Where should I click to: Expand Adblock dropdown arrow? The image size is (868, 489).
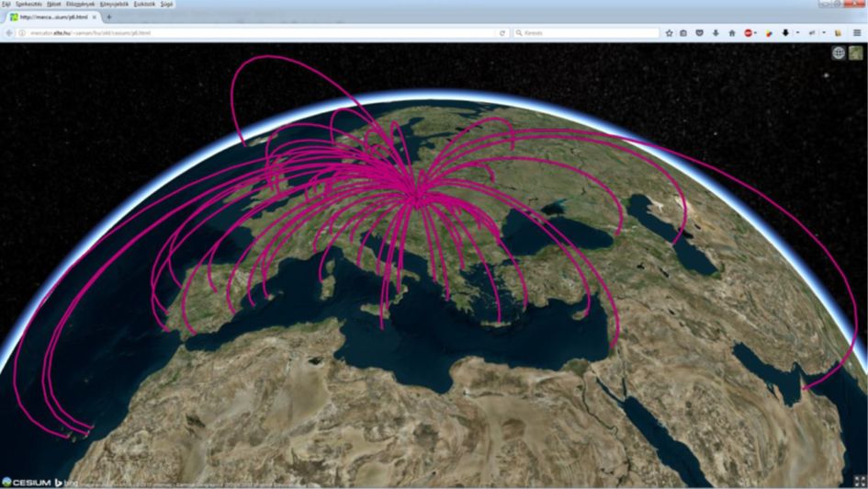pos(756,33)
